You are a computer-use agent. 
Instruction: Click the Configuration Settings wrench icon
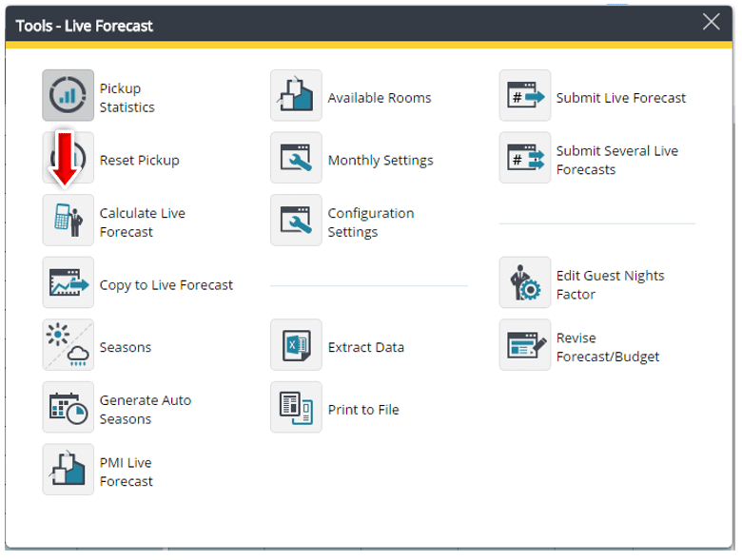(x=296, y=221)
